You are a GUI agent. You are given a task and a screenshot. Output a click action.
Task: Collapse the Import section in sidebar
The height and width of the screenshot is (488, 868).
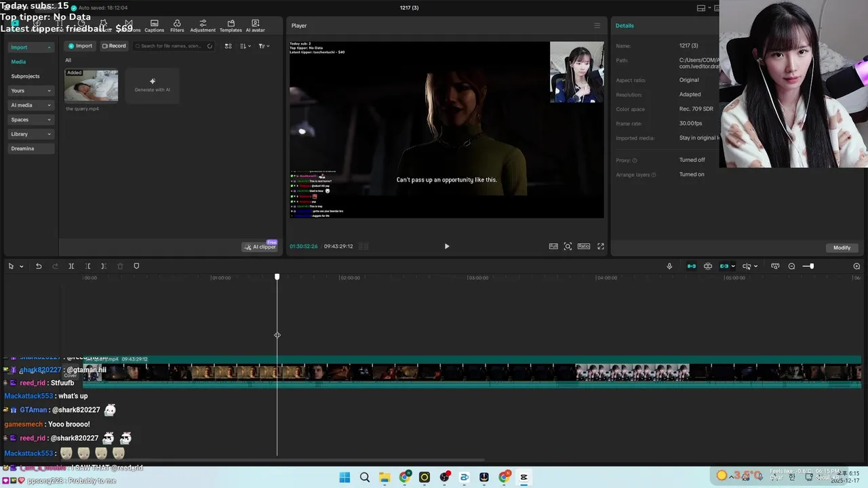pyautogui.click(x=49, y=47)
